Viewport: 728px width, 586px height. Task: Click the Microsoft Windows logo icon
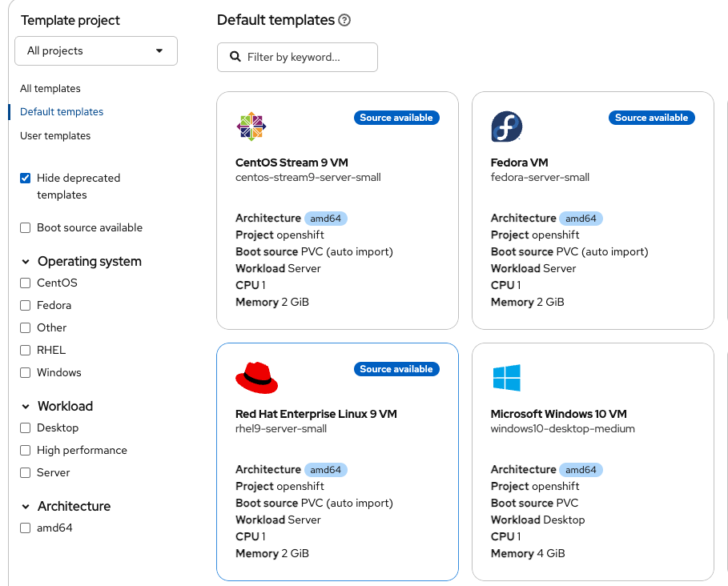[506, 378]
